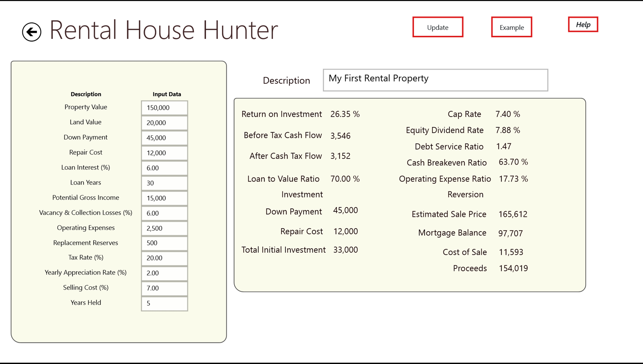This screenshot has width=643, height=364.
Task: Select the Tax Rate (%) input
Action: (164, 258)
